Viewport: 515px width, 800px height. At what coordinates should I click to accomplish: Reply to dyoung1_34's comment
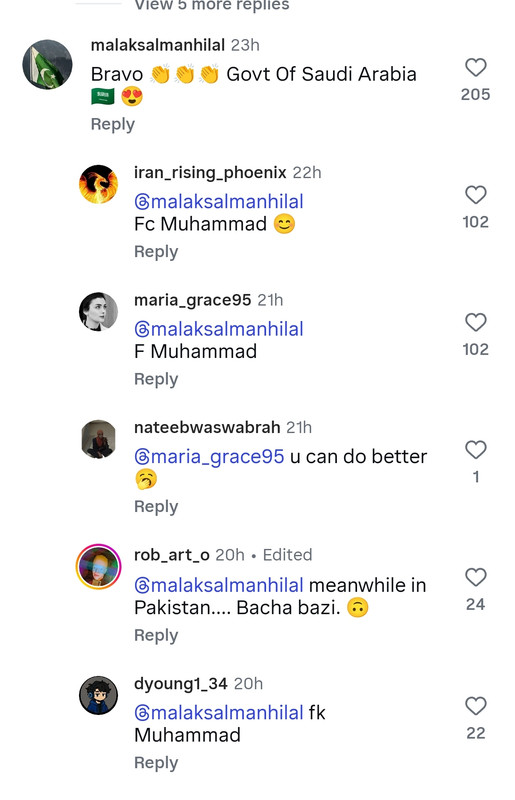click(156, 763)
